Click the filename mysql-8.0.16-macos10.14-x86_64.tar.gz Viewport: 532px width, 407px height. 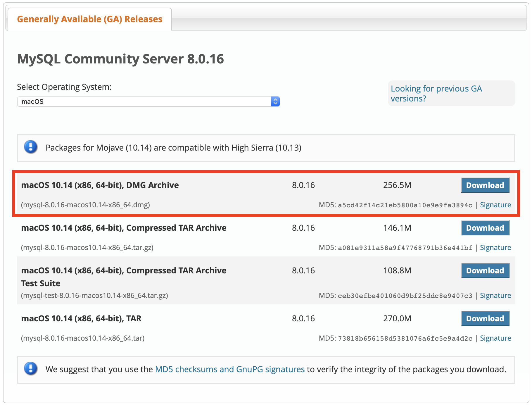[87, 247]
